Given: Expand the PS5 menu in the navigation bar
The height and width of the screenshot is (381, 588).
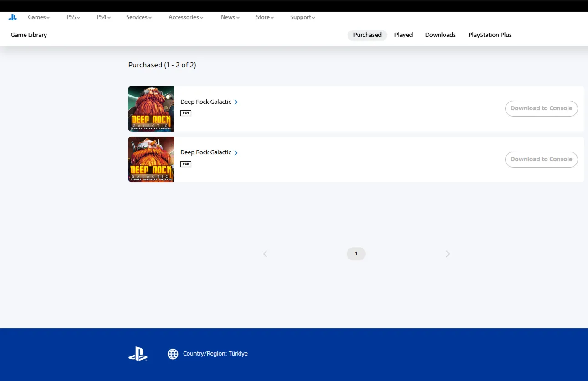Looking at the screenshot, I should [x=73, y=17].
